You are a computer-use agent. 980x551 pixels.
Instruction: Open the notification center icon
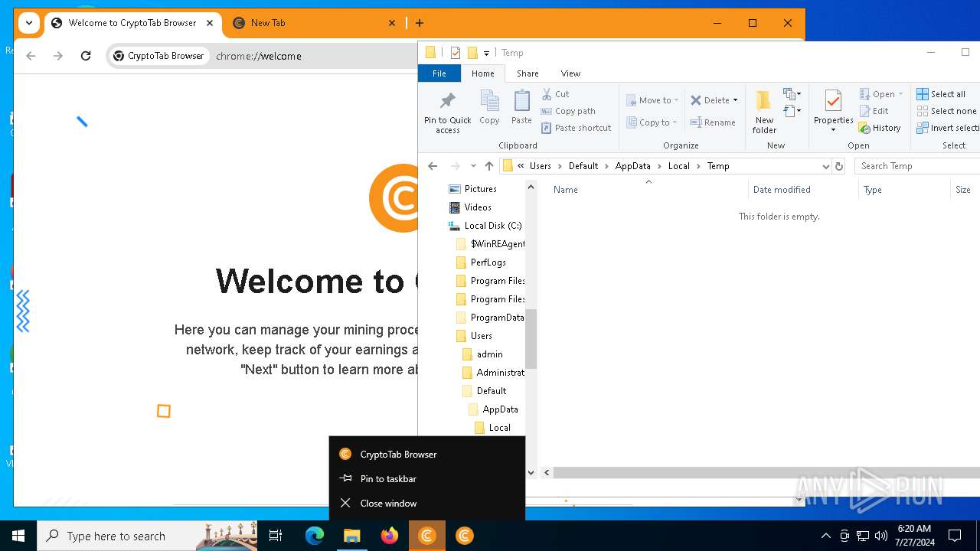pos(955,536)
